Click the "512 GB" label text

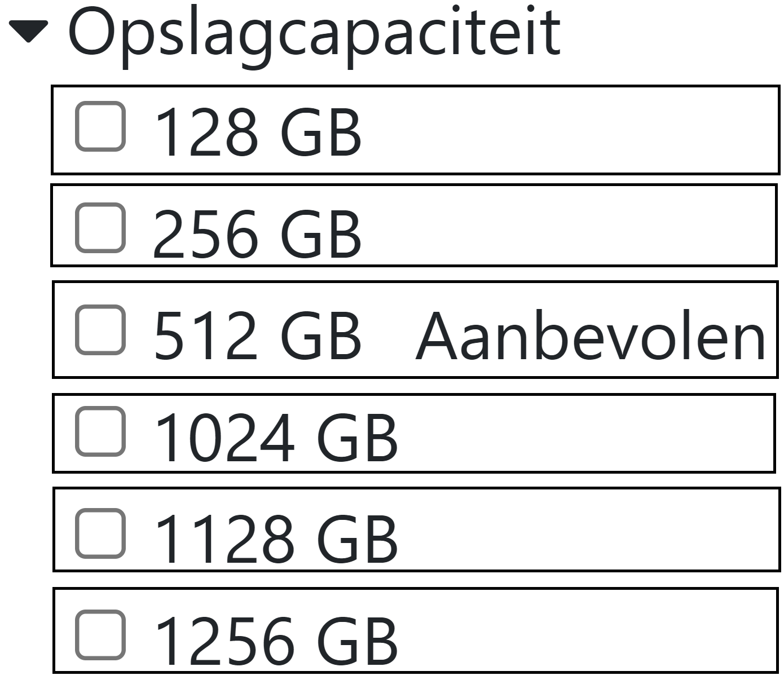(257, 337)
